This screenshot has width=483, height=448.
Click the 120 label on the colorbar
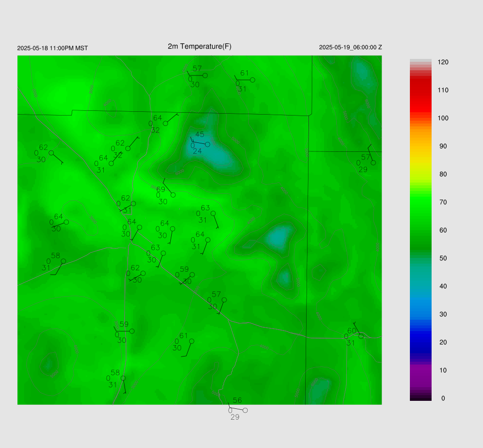tap(443, 62)
